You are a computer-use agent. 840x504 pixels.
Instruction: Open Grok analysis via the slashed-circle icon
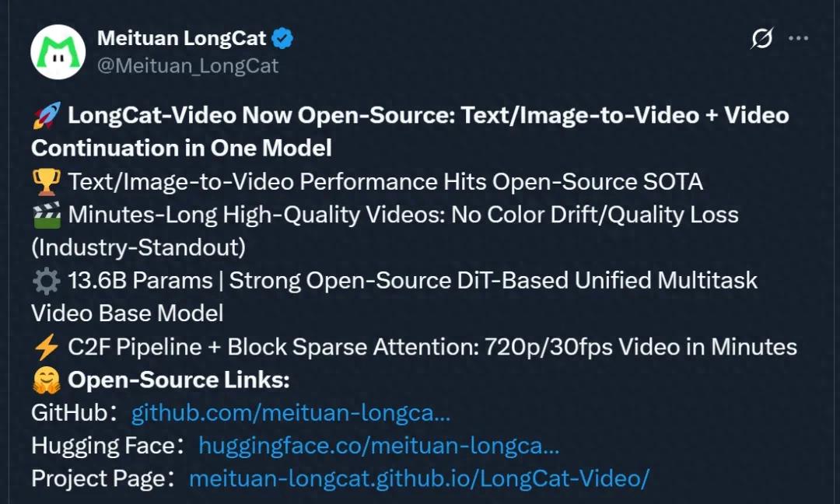(x=760, y=37)
